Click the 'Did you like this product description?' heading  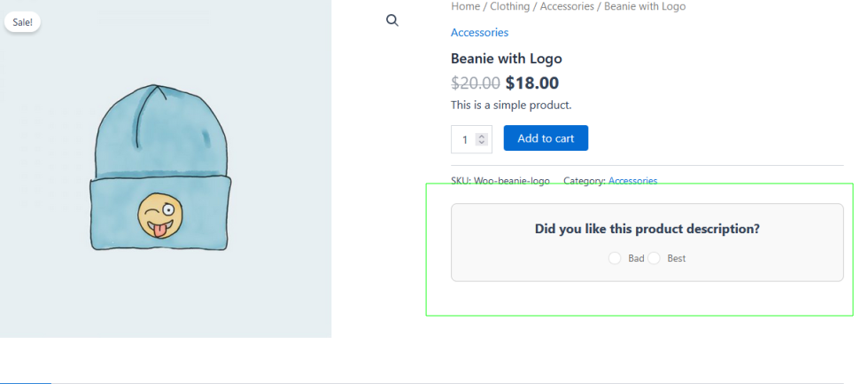647,229
